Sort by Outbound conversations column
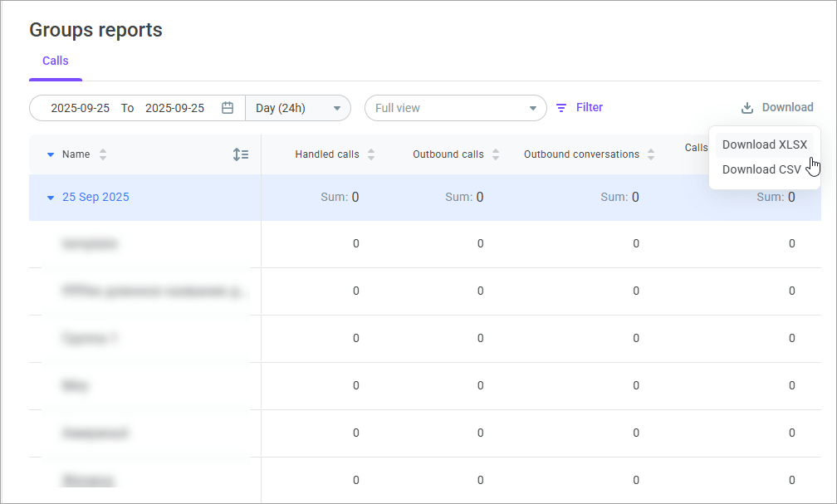837x504 pixels. coord(651,154)
